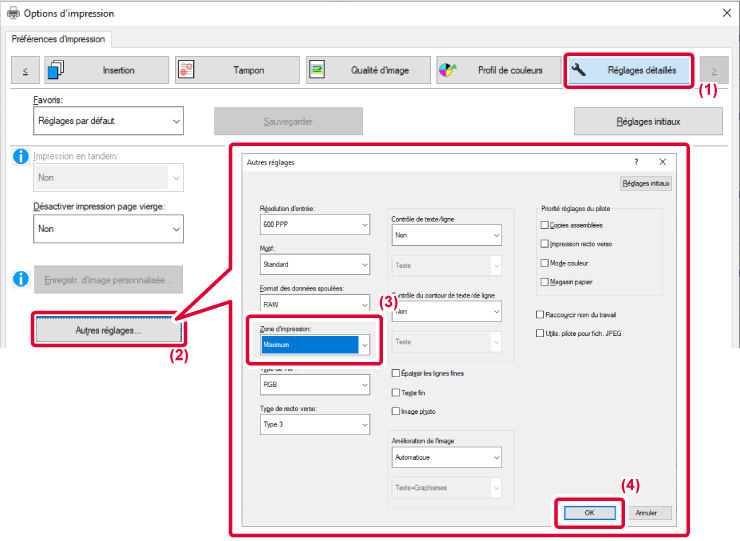Toggle the Épaissir les lignes fines checkbox
The width and height of the screenshot is (740, 541).
(396, 373)
